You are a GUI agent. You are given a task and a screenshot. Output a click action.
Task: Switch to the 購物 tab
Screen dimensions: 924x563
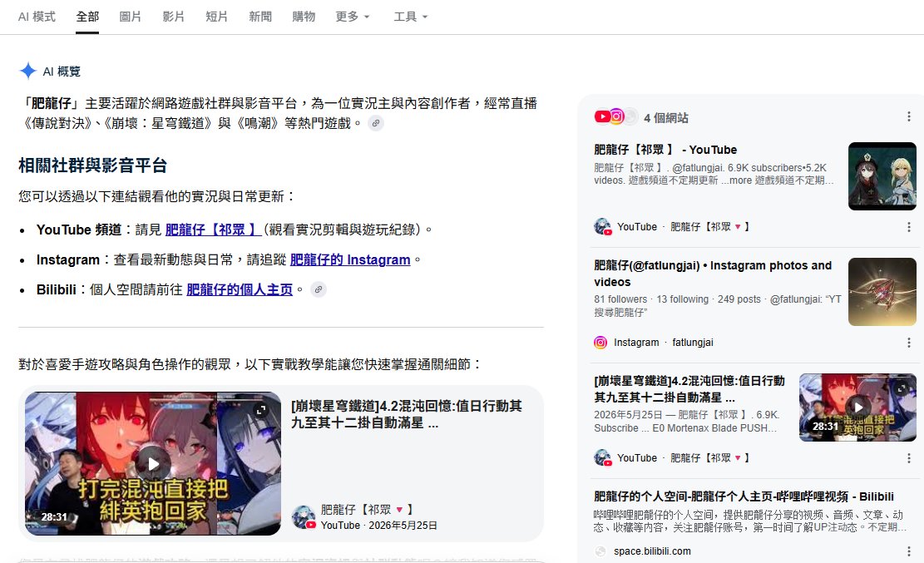click(304, 17)
